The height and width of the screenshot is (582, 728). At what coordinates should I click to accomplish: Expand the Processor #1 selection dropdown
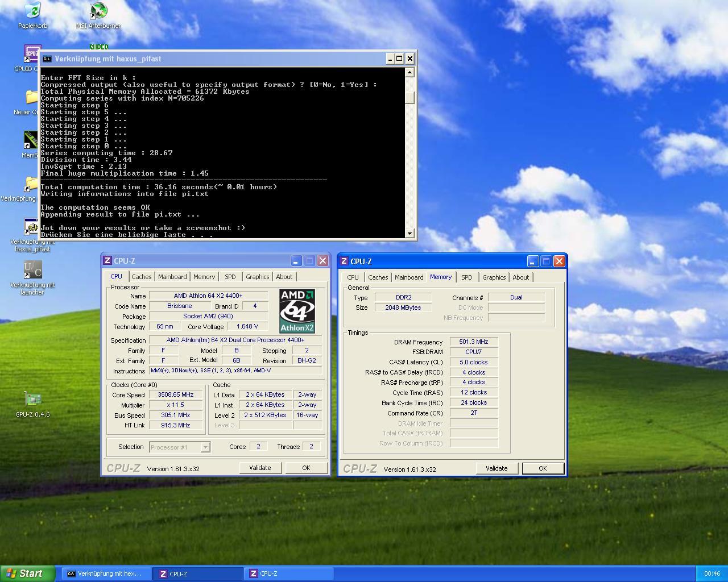pyautogui.click(x=205, y=447)
